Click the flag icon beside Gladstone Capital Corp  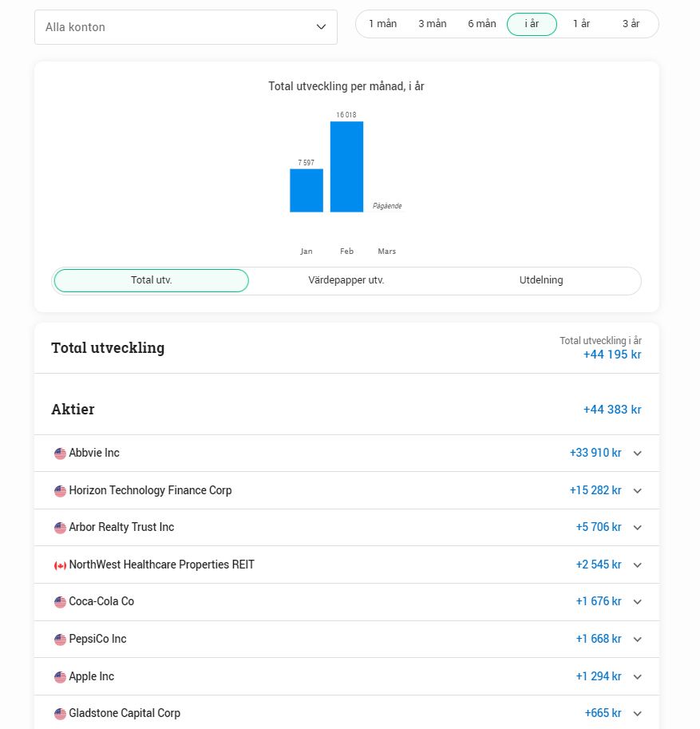[60, 714]
